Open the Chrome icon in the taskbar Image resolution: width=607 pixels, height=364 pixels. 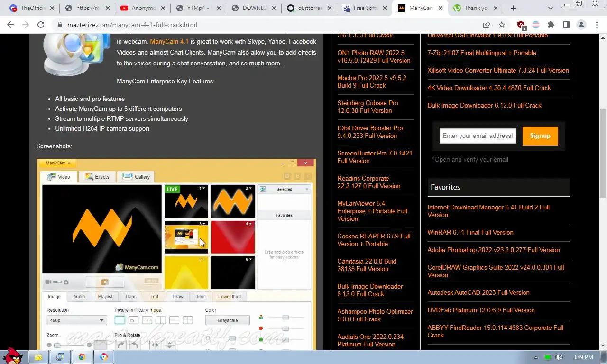click(82, 357)
